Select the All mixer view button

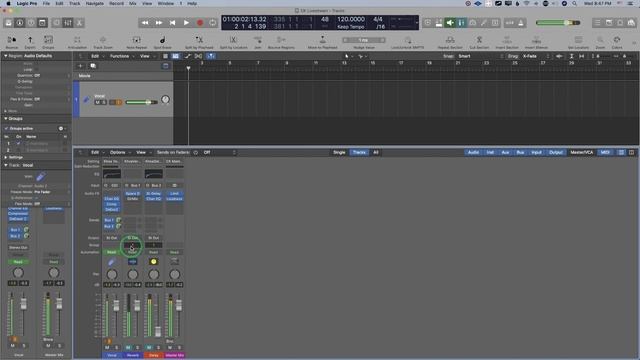click(376, 152)
